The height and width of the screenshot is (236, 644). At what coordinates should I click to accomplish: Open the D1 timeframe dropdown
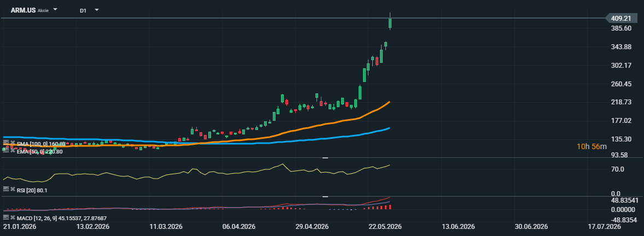(x=97, y=9)
